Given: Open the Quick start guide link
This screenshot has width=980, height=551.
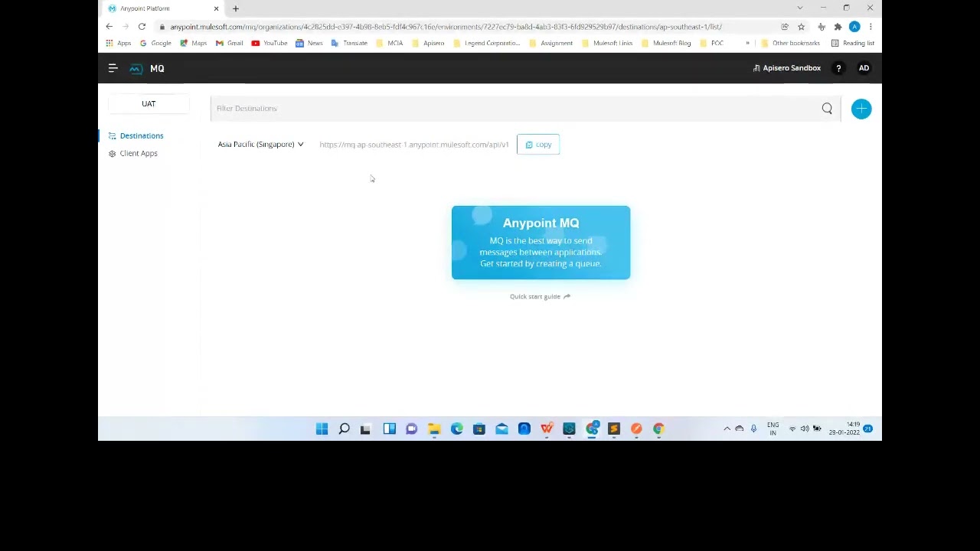Looking at the screenshot, I should pyautogui.click(x=540, y=296).
